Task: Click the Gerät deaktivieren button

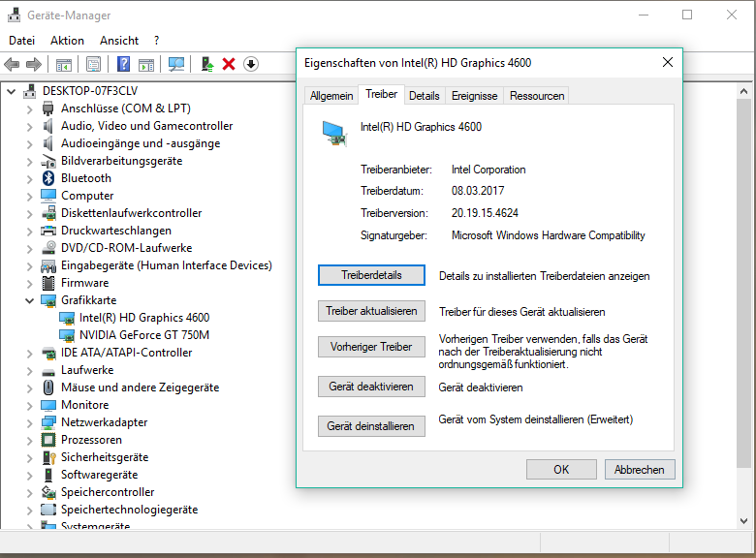Action: pos(371,387)
